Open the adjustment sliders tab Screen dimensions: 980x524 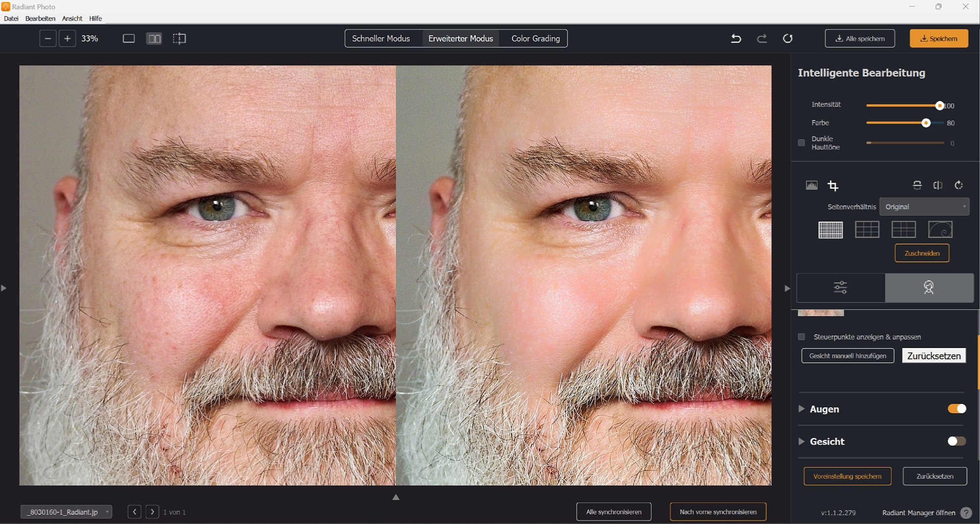[x=841, y=287]
